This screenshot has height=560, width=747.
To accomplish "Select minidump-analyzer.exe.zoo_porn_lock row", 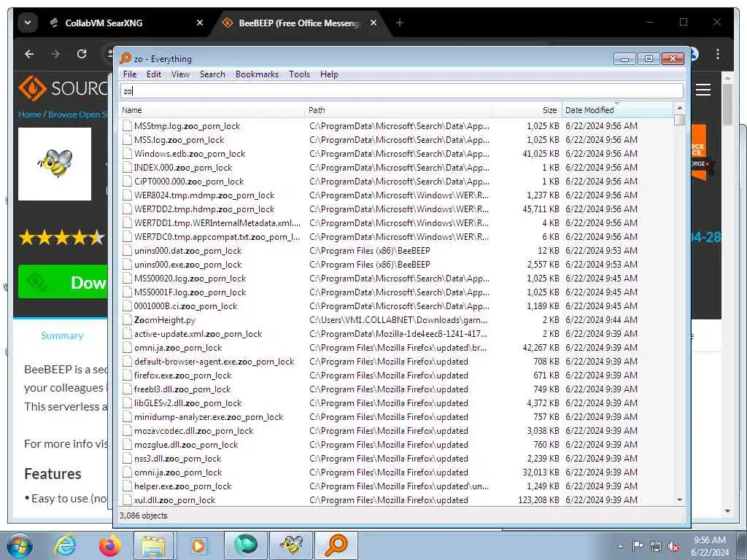I will tap(396, 416).
